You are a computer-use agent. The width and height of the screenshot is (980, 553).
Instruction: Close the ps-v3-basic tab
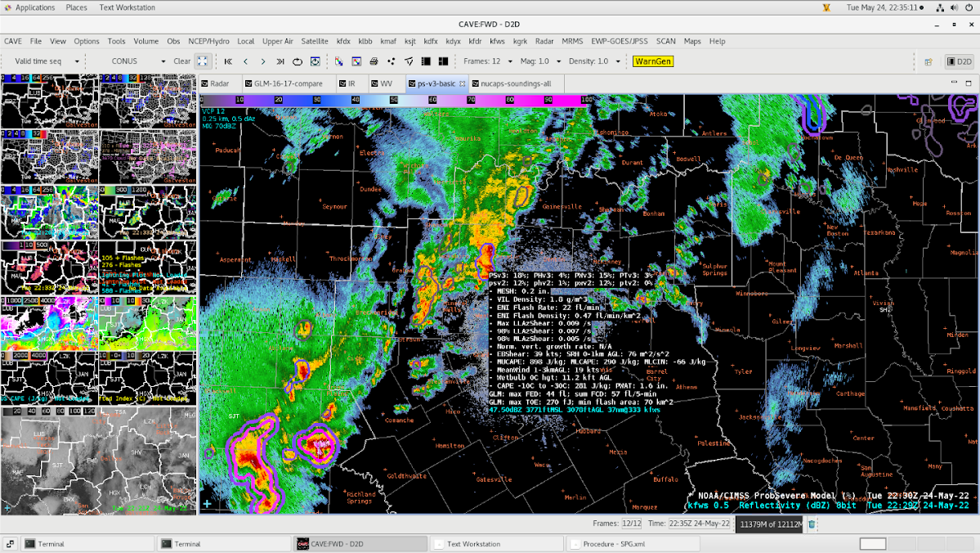click(x=463, y=83)
